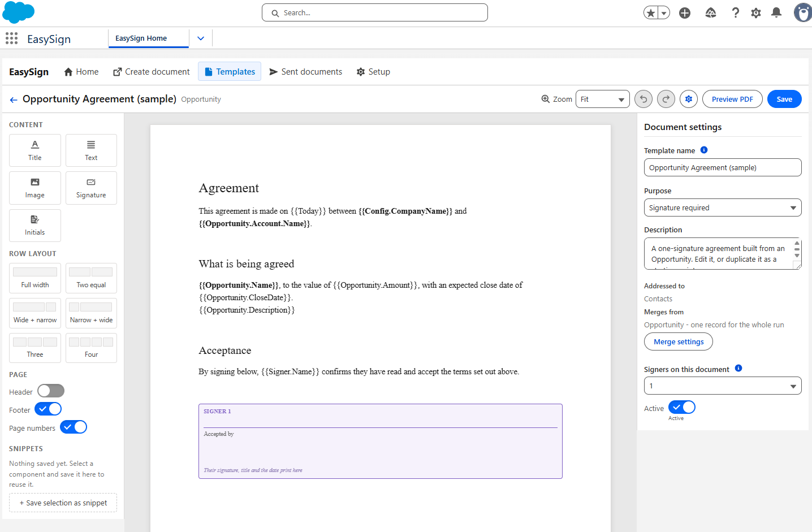Add a Text content block
This screenshot has width=812, height=532.
[x=91, y=150]
